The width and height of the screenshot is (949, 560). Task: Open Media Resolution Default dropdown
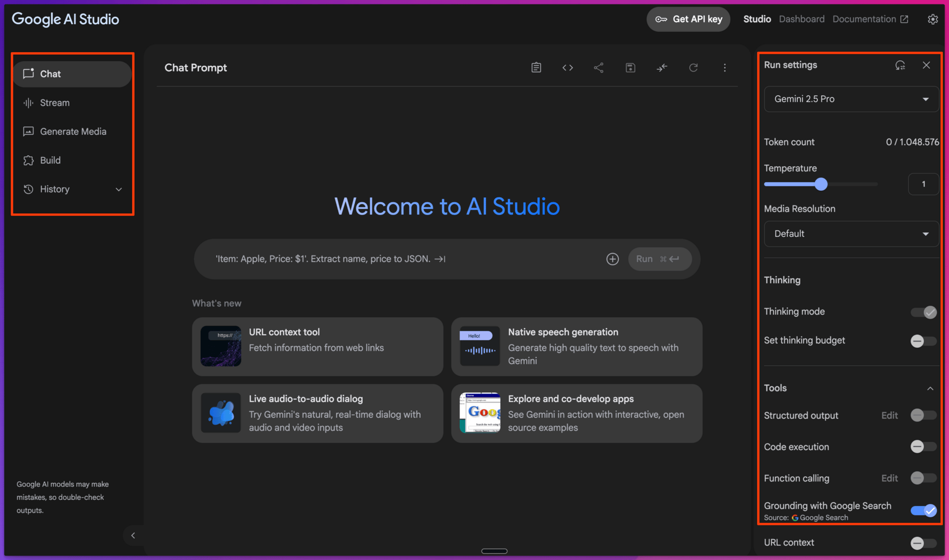pos(851,234)
